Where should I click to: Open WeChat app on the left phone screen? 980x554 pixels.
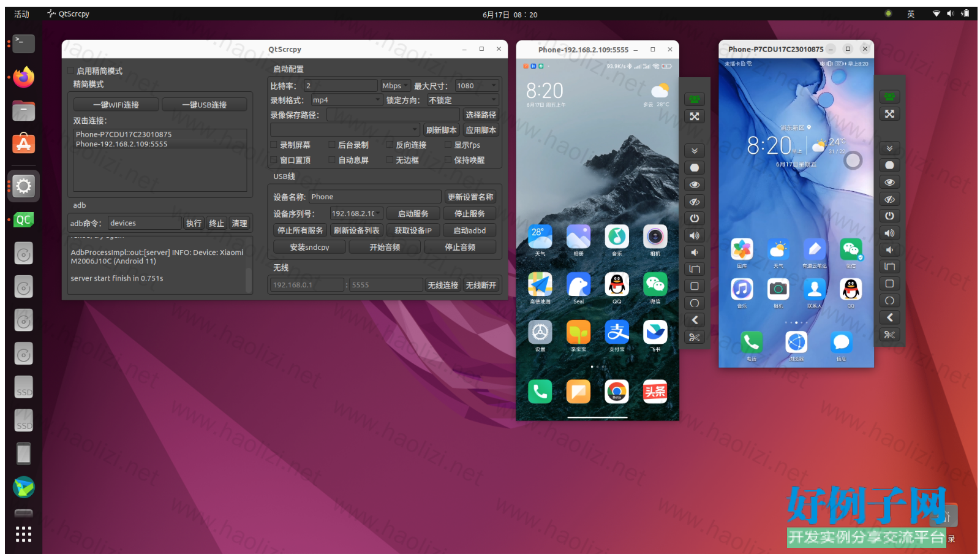[x=655, y=286]
